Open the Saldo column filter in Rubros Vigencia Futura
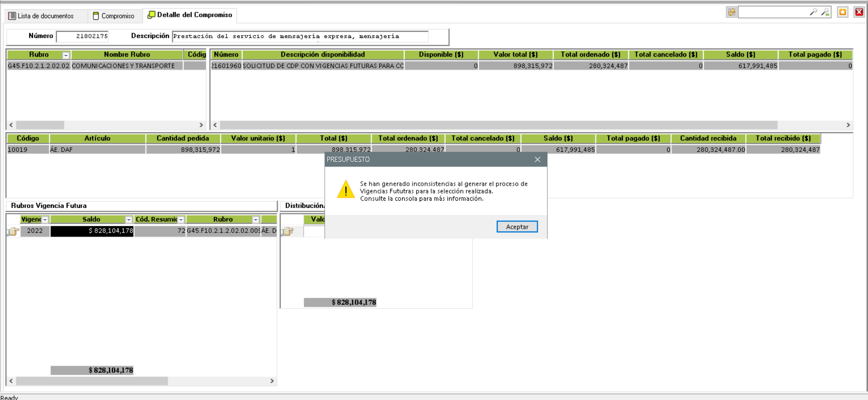The width and height of the screenshot is (868, 400). (129, 220)
